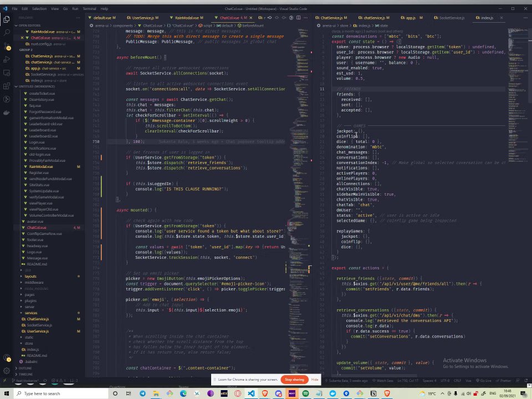
Task: Expand the middleware folder
Action: click(34, 283)
